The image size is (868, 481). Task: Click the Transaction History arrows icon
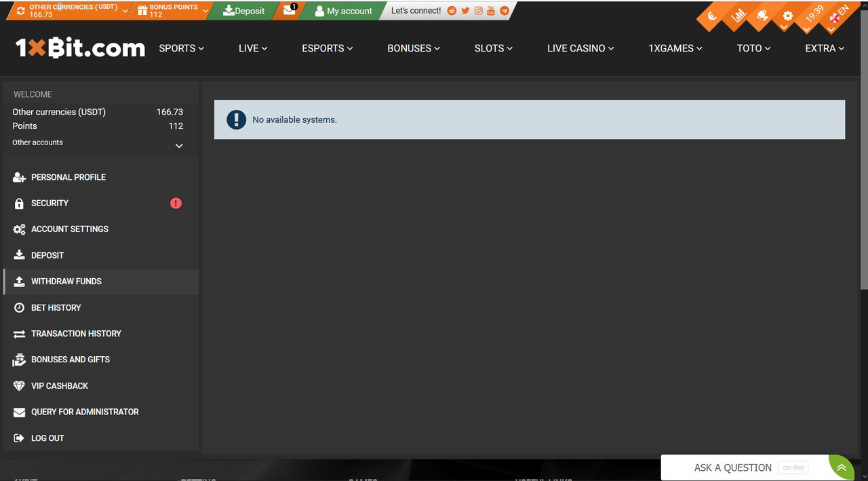19,334
